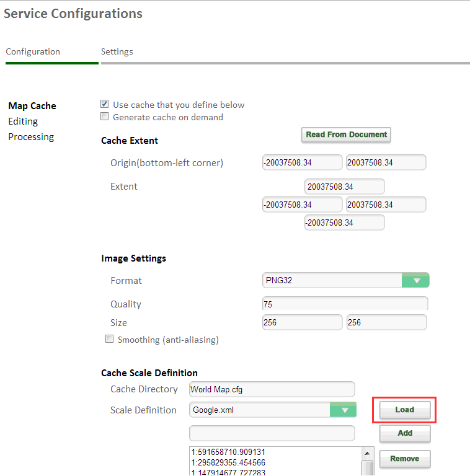Click the Load button
Viewport: 470px width, 476px height.
point(404,410)
